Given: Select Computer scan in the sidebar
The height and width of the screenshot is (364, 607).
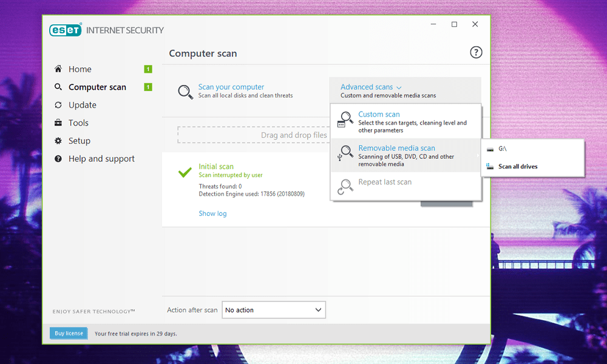Looking at the screenshot, I should pos(98,87).
